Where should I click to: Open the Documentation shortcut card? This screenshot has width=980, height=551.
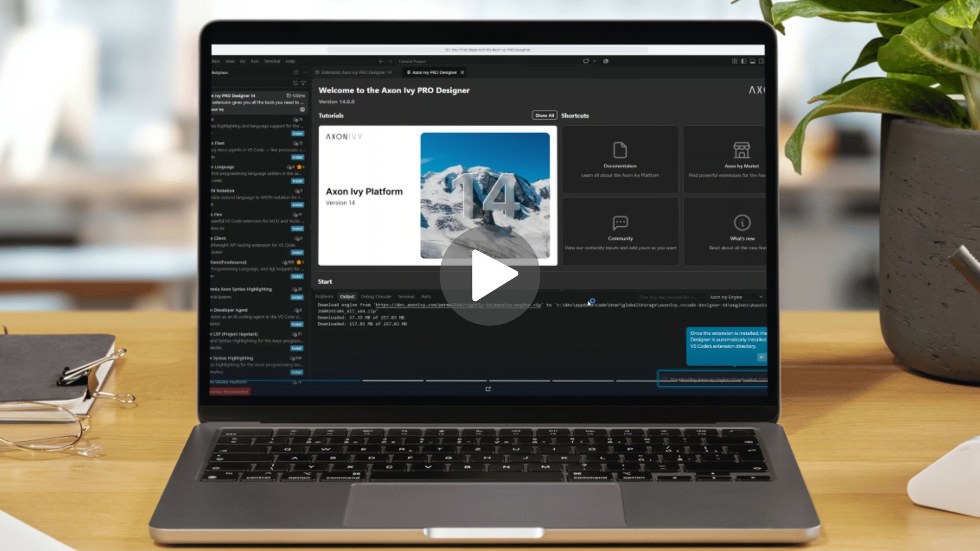620,159
